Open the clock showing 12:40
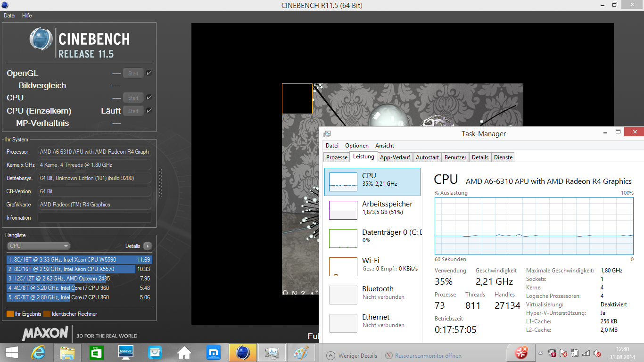 tap(623, 353)
